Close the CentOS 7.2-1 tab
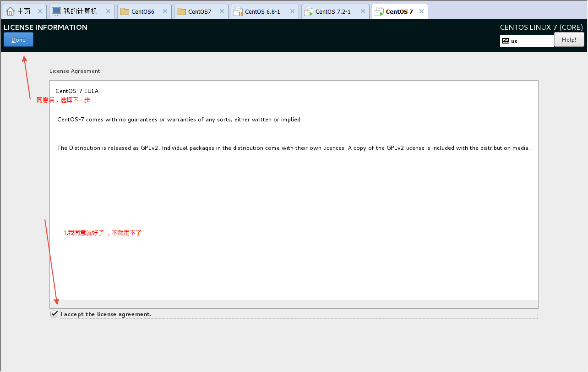 tap(363, 11)
